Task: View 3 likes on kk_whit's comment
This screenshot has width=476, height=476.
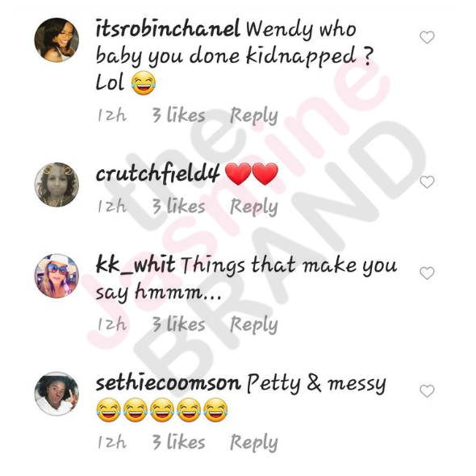Action: coord(178,324)
